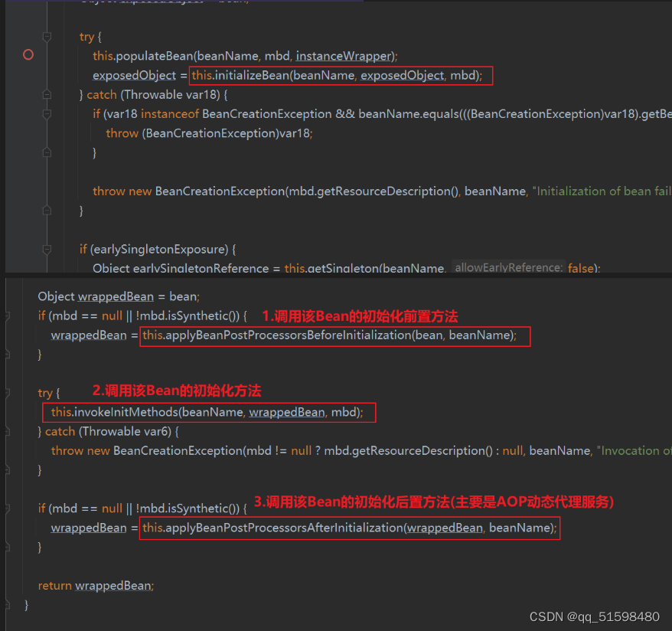Collapse the if (earlySingletonExposure) block
Image resolution: width=672 pixels, height=631 pixels.
click(x=46, y=249)
